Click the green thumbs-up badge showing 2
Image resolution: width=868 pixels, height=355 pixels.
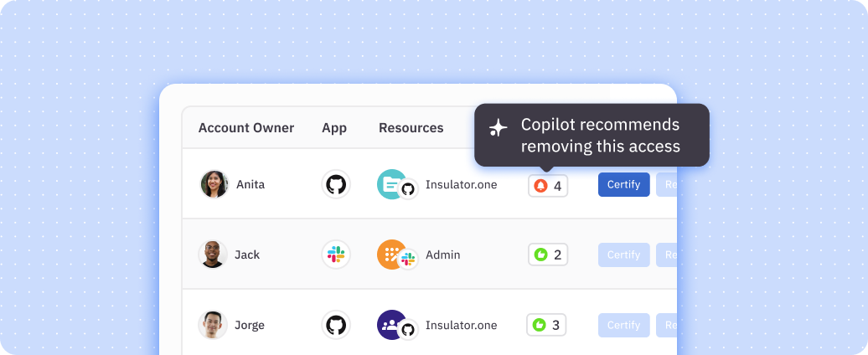[548, 255]
